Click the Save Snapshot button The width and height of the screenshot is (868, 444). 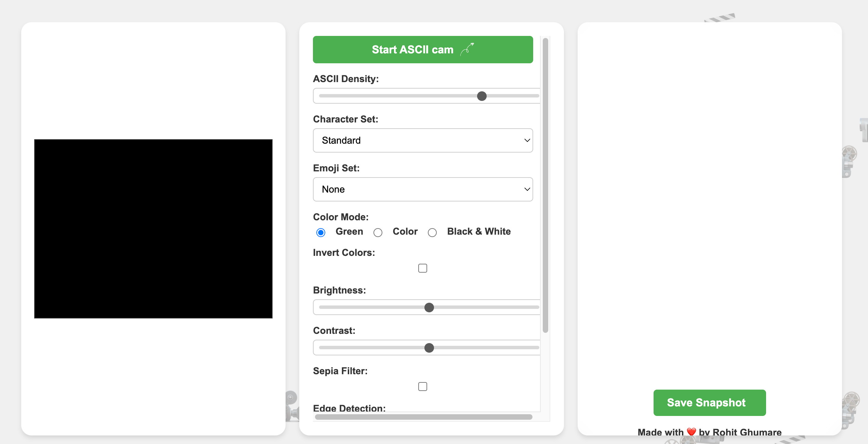(x=709, y=403)
